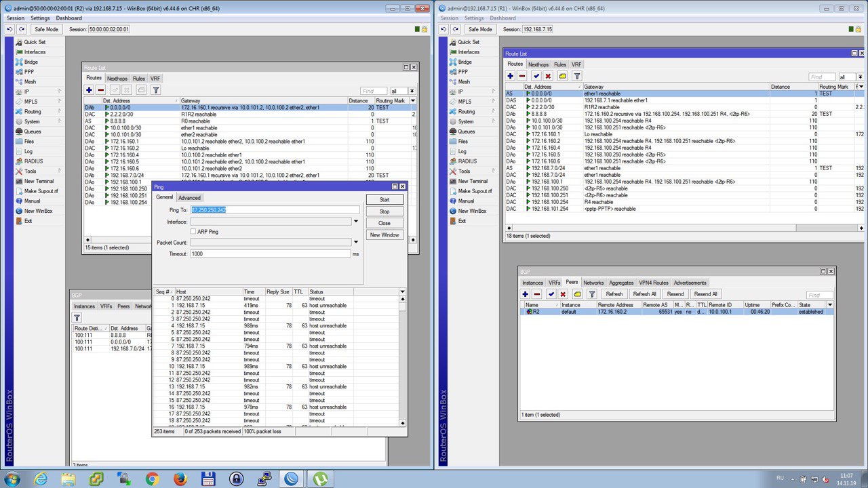Open the filter funnel in R1 BGP Peers toolbar
868x488 pixels.
point(591,294)
